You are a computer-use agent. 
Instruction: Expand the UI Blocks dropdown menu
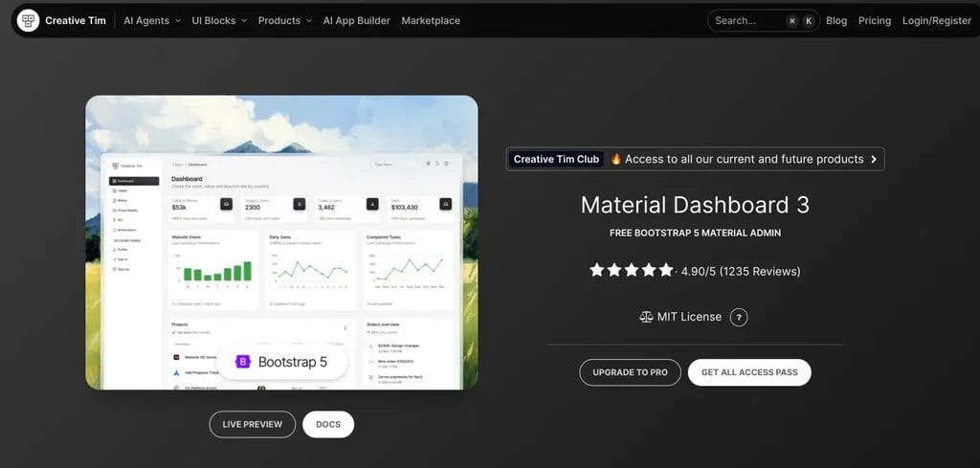coord(219,21)
